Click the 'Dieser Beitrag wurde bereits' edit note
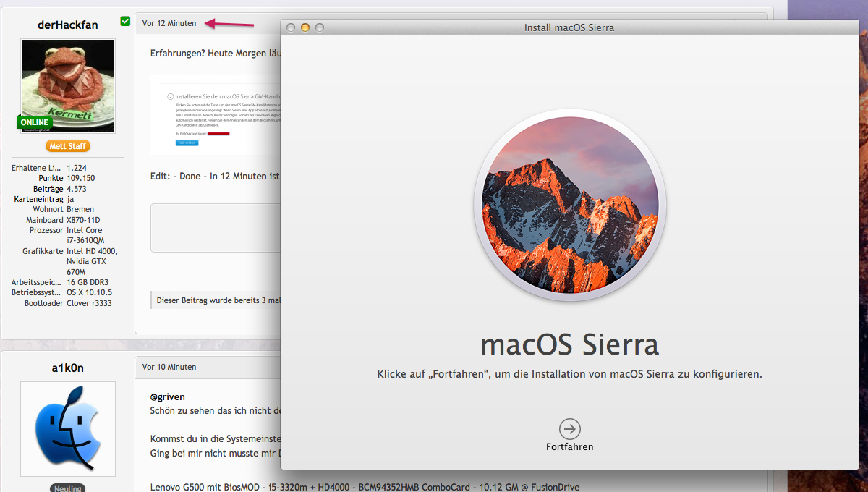Viewport: 868px width, 492px height. click(x=217, y=300)
